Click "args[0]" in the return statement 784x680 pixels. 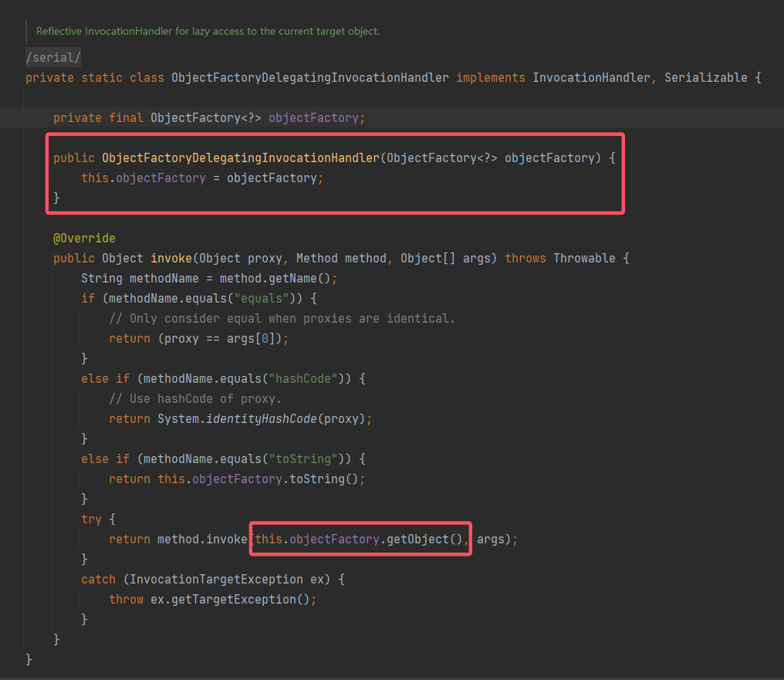click(x=251, y=339)
